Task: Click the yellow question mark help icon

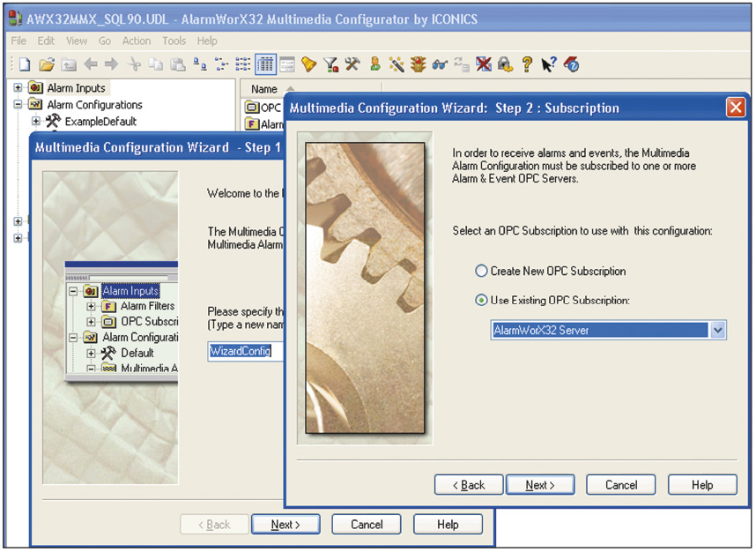Action: (528, 64)
